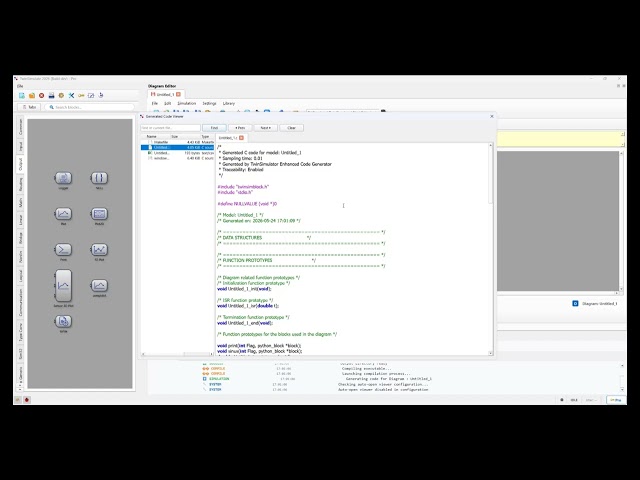Switch to the Communication palette tab

(x=20, y=302)
